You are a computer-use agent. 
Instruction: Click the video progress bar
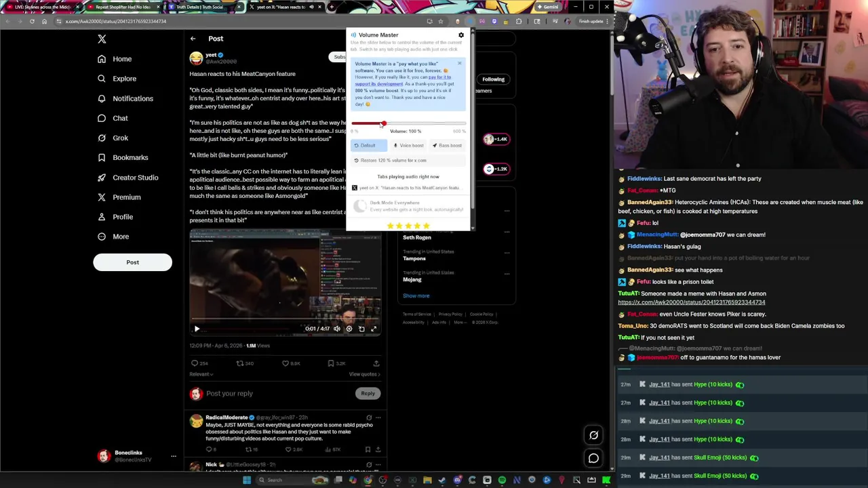[285, 319]
